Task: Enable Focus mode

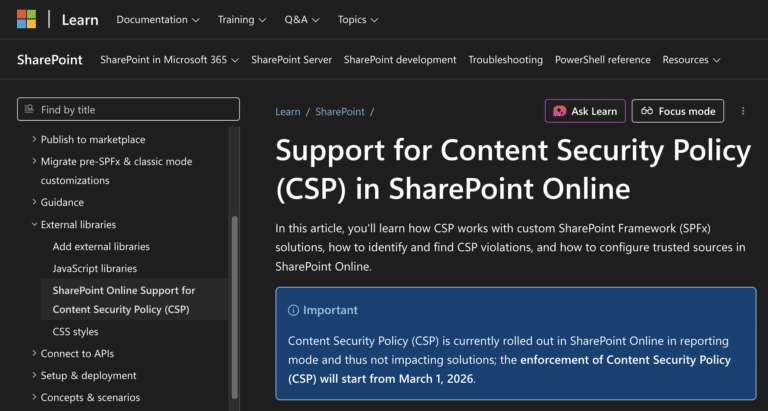Action: click(677, 111)
